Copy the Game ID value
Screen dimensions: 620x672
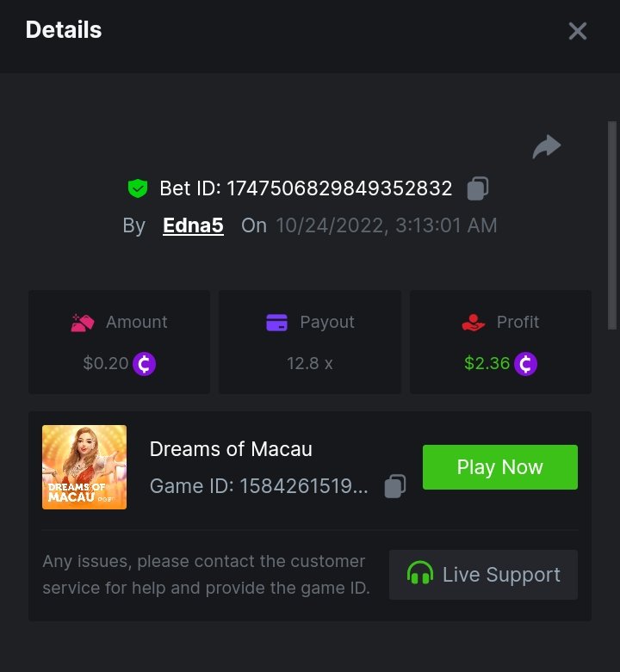[x=394, y=486]
